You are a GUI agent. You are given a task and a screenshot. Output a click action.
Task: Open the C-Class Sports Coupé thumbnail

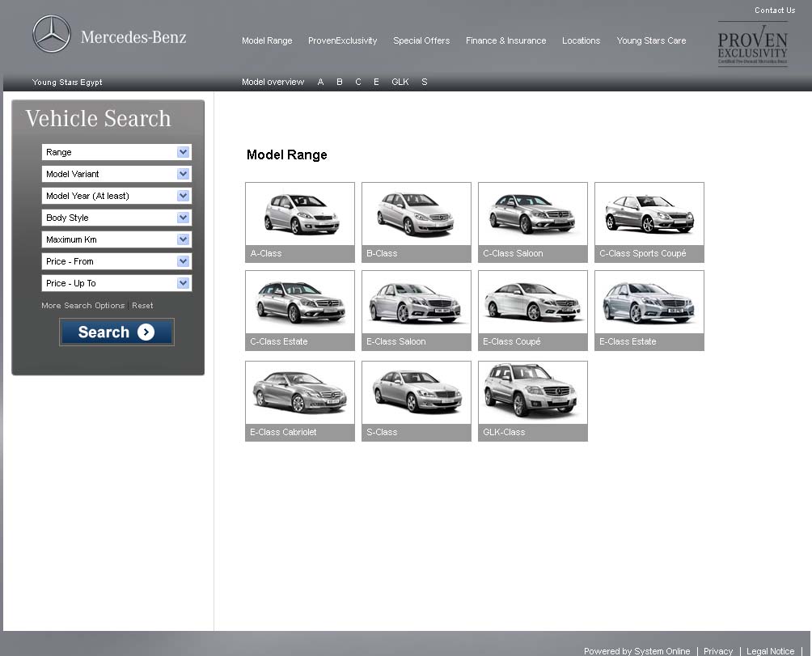coord(649,222)
